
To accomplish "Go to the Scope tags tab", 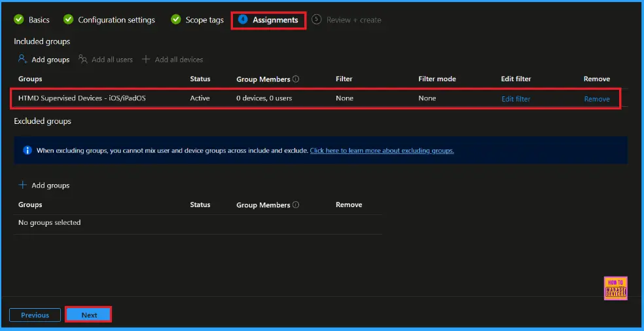I will pos(204,20).
